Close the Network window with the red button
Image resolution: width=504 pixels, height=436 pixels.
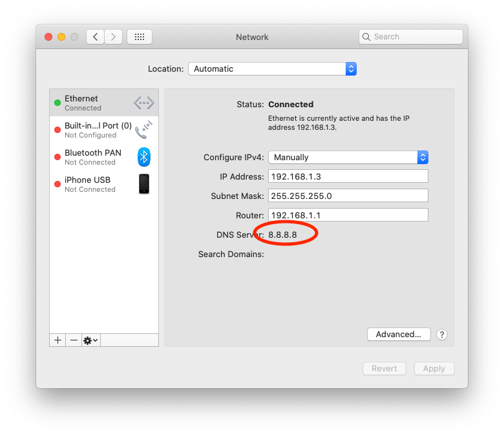coord(48,37)
